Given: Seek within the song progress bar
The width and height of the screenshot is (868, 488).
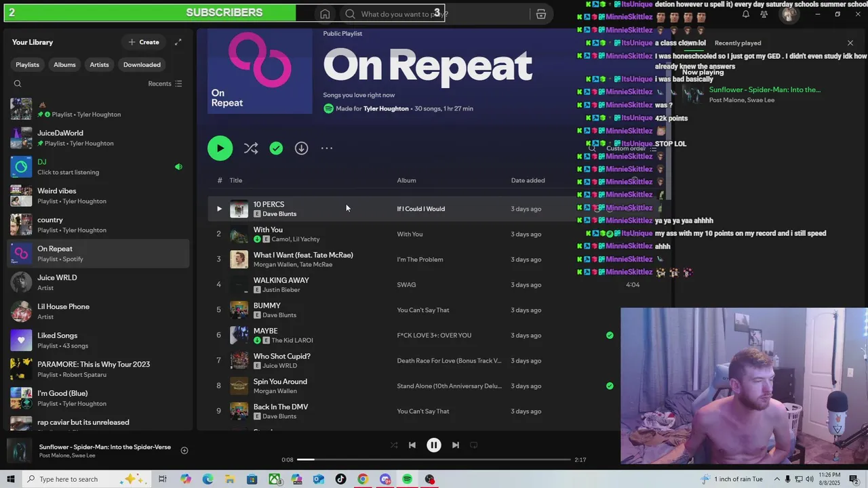Looking at the screenshot, I should tap(434, 460).
